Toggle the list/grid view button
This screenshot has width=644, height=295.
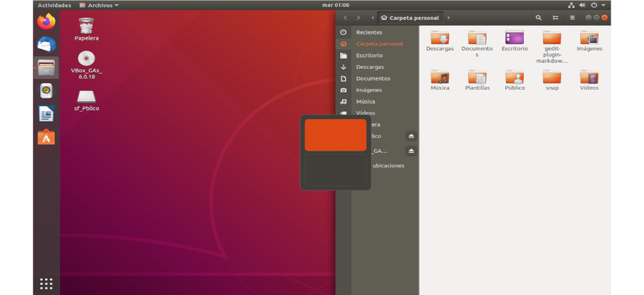(x=555, y=18)
